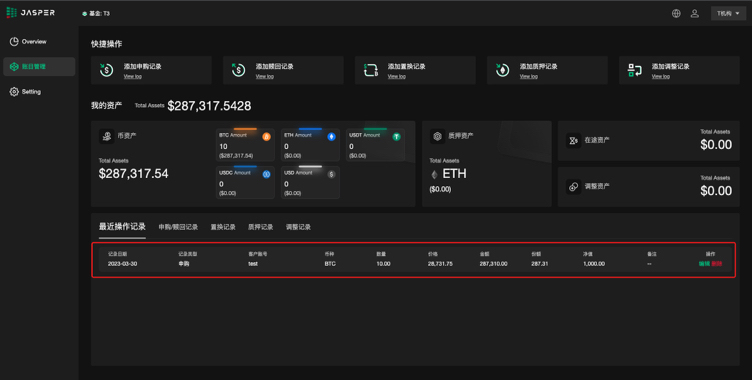The width and height of the screenshot is (752, 380).
Task: Click the record date 2023-03-30
Action: coord(122,263)
